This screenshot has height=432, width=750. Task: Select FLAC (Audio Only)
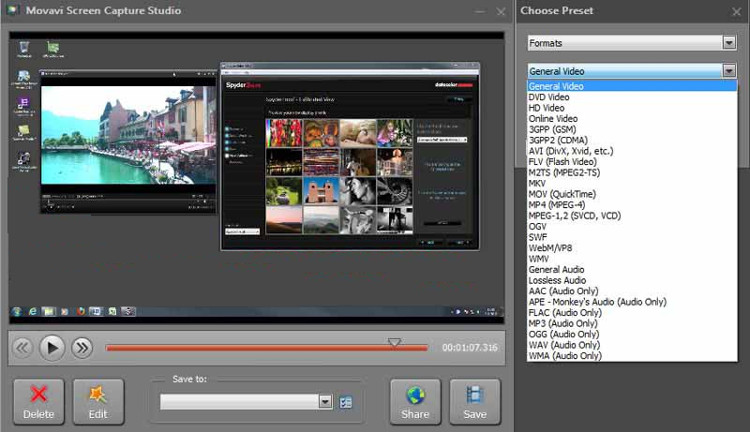tap(632, 312)
